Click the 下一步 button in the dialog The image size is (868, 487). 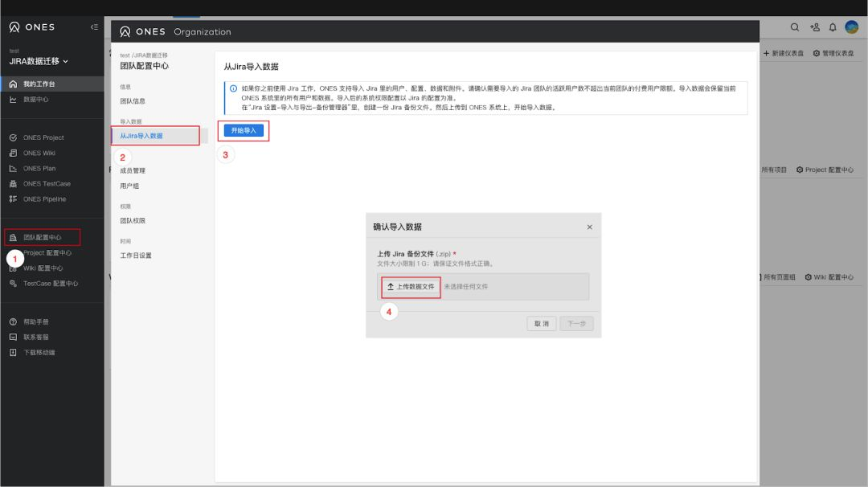pyautogui.click(x=576, y=324)
